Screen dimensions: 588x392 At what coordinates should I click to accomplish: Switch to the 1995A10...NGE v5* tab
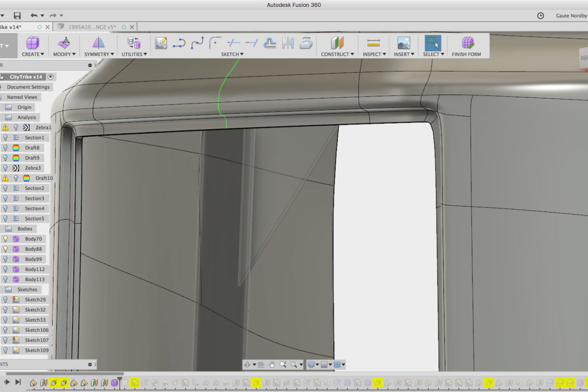(x=92, y=27)
